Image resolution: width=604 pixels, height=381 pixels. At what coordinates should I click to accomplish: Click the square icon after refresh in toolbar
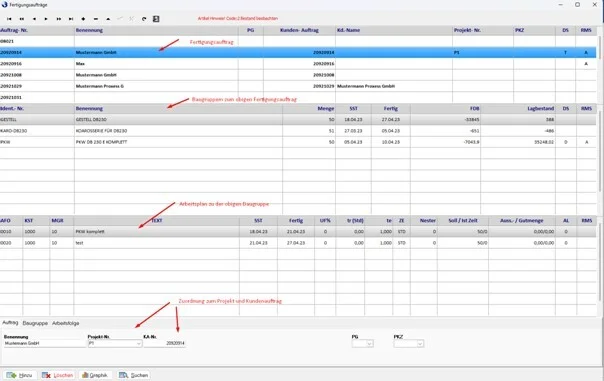pos(156,19)
